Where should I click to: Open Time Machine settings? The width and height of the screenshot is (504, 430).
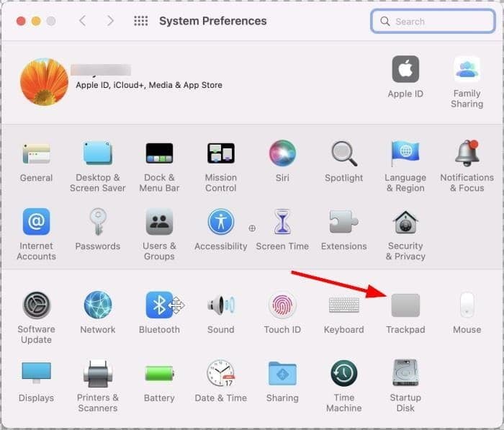(x=343, y=374)
